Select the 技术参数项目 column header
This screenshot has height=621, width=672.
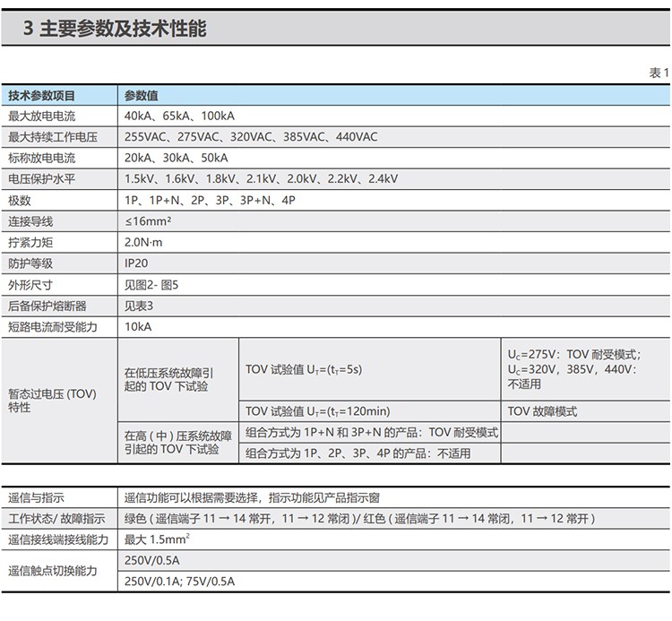(x=41, y=96)
